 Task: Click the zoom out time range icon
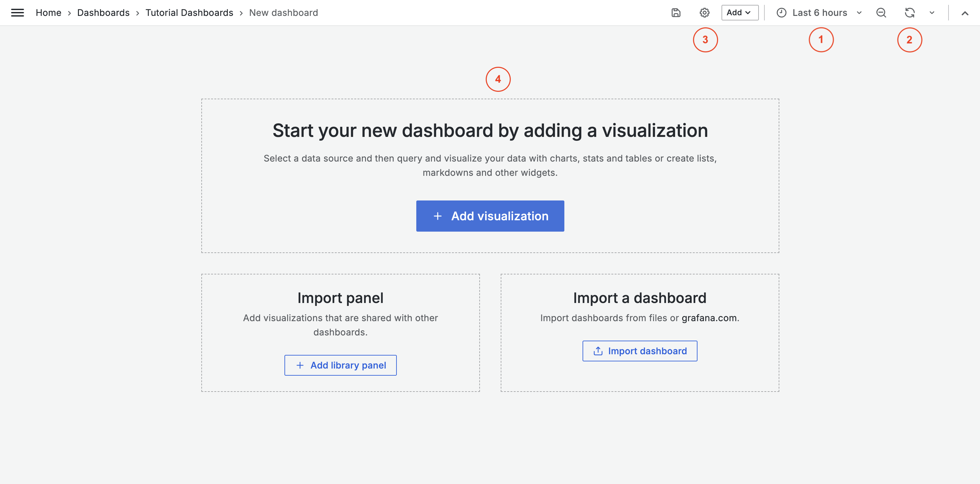point(881,13)
